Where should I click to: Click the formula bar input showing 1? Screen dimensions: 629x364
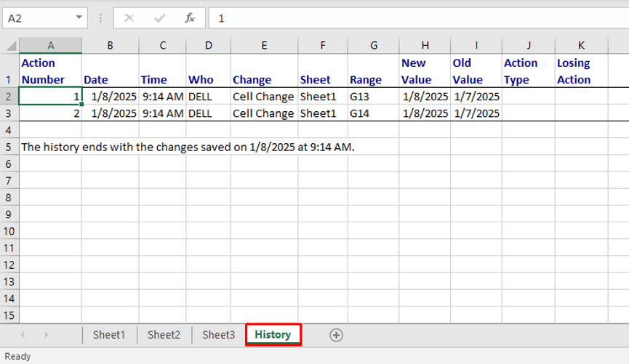[x=418, y=18]
